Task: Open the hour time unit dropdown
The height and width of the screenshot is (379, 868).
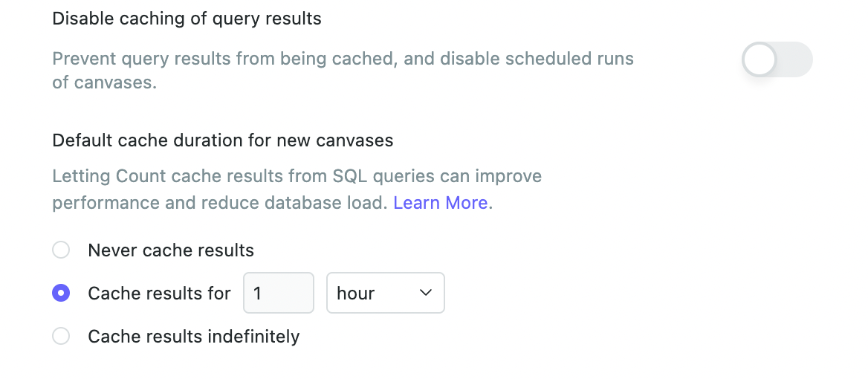Action: click(385, 294)
